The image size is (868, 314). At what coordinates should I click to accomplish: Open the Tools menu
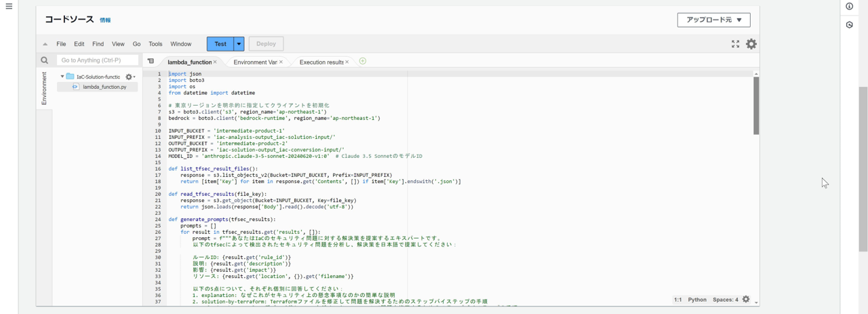click(155, 44)
